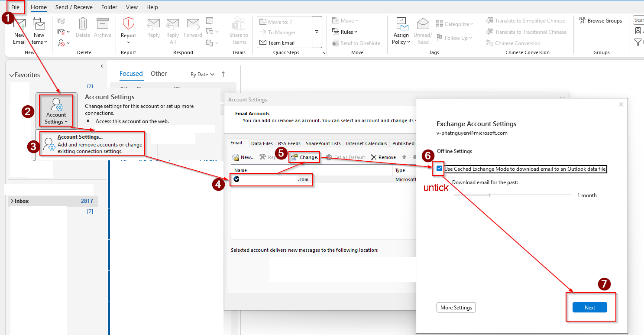Archive the selected message
The width and height of the screenshot is (644, 335).
(103, 29)
